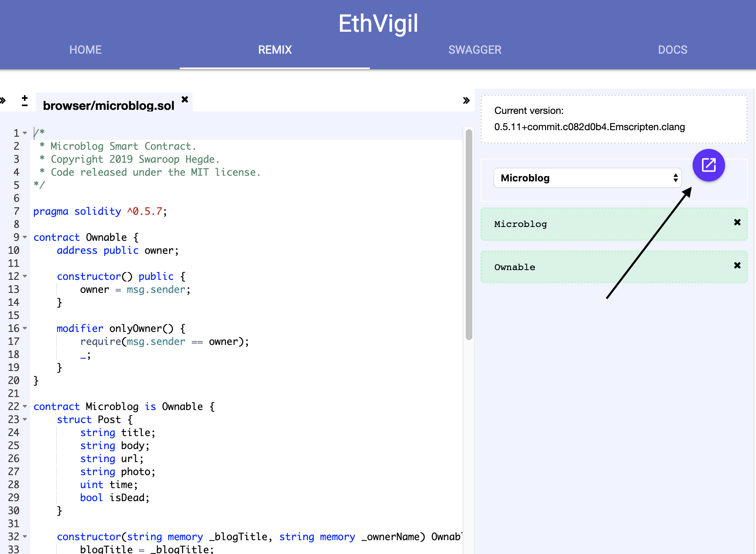Collapse contract Ownable fold at line 9
This screenshot has width=756, height=554.
point(25,237)
